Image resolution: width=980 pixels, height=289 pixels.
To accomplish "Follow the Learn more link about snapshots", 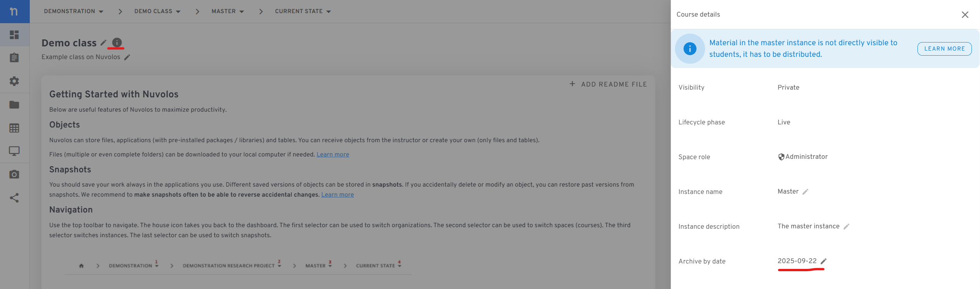I will click(337, 195).
